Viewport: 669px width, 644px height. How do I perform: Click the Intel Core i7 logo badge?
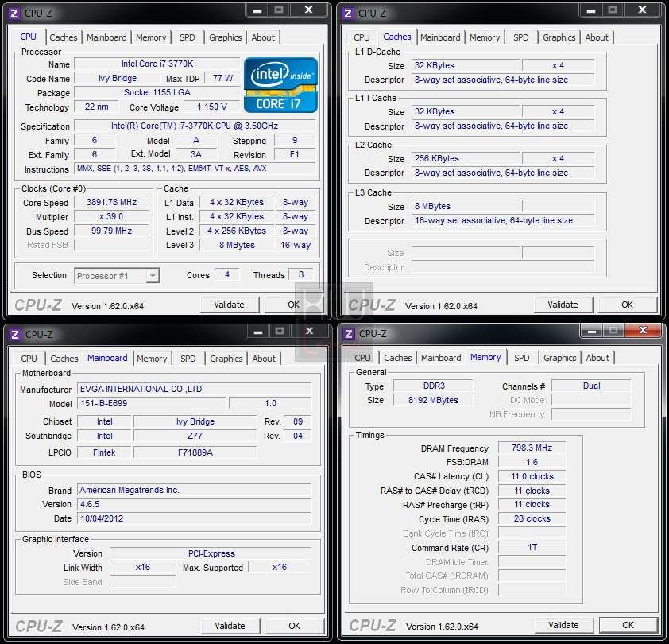point(280,85)
